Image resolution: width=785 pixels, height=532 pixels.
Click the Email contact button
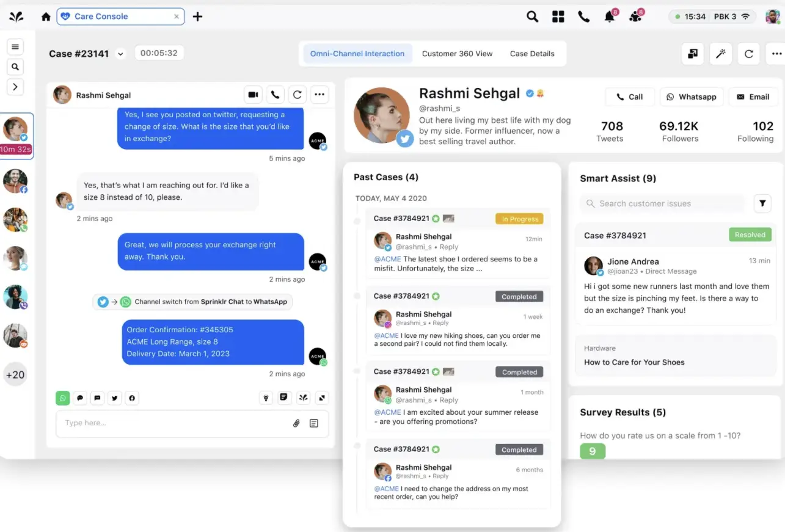pos(753,97)
